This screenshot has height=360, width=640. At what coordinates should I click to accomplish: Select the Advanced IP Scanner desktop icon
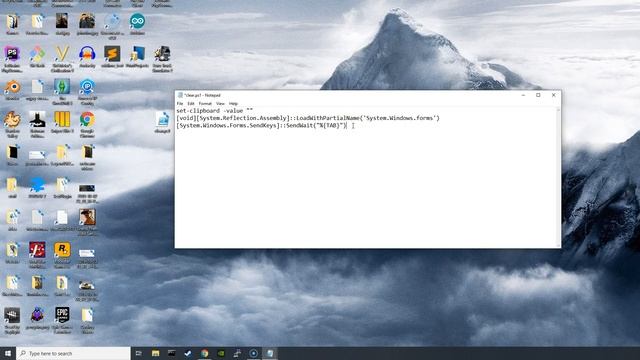click(87, 91)
